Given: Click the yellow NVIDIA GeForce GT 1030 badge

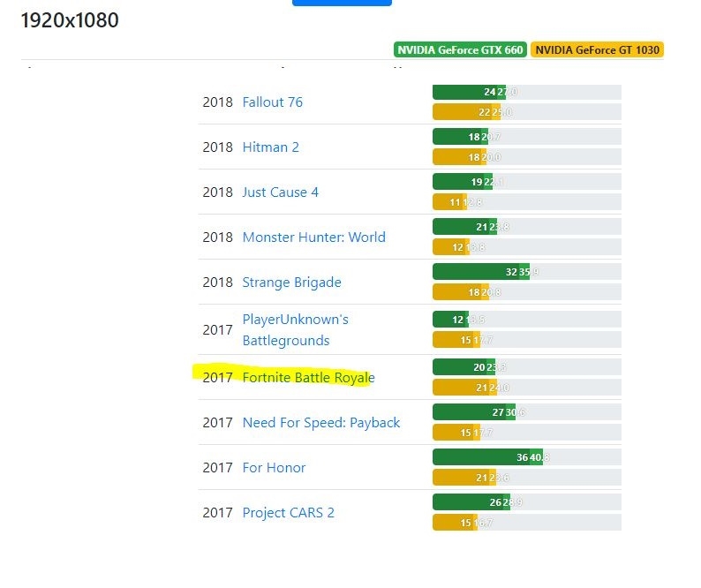Looking at the screenshot, I should coord(598,50).
